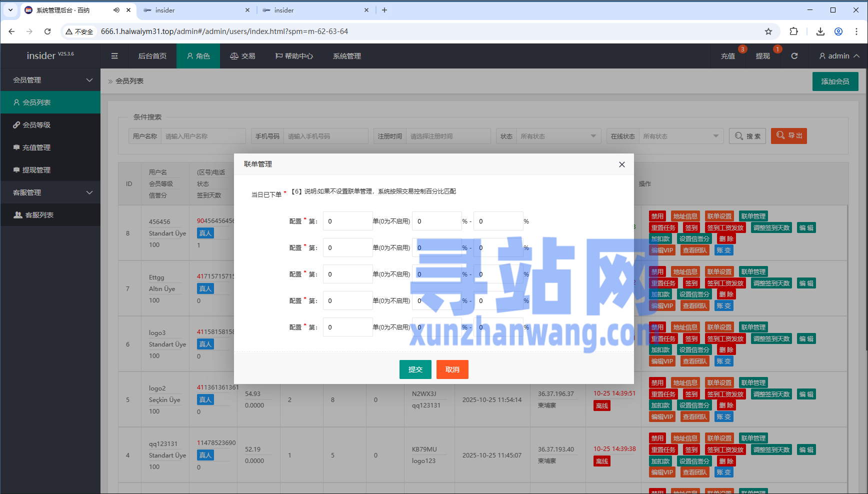Open 会员等级 in the sidebar
The image size is (868, 494).
tap(36, 125)
